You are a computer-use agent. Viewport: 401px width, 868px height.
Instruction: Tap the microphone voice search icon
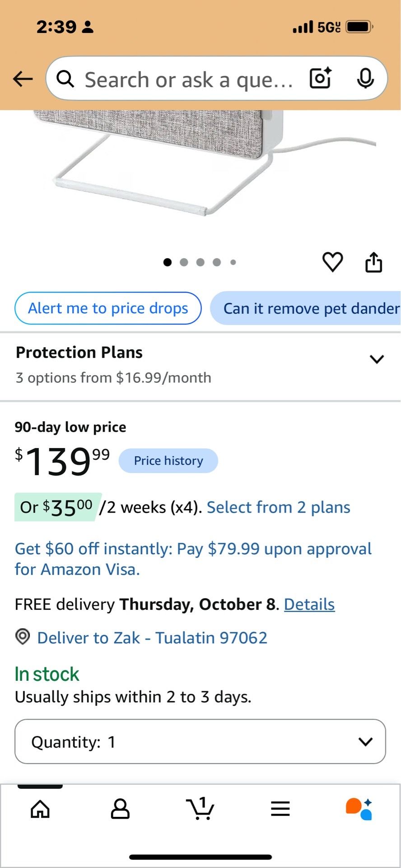pos(365,79)
